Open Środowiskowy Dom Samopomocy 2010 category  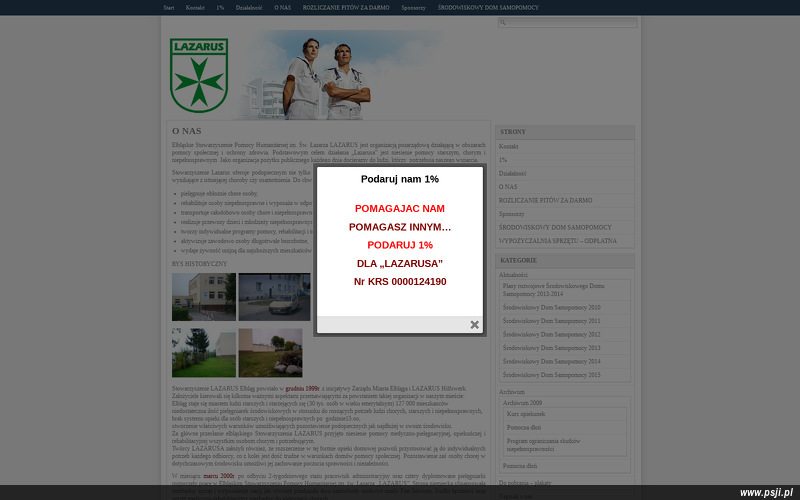point(552,308)
